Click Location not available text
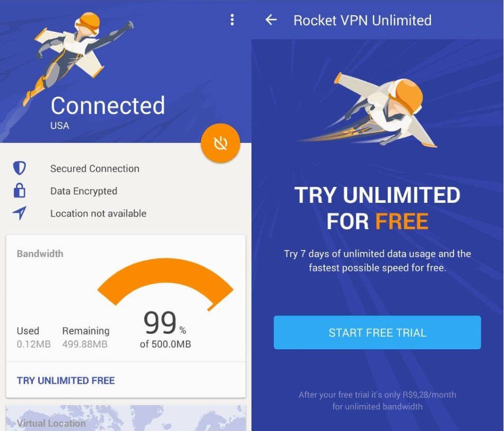The width and height of the screenshot is (504, 431). 98,213
